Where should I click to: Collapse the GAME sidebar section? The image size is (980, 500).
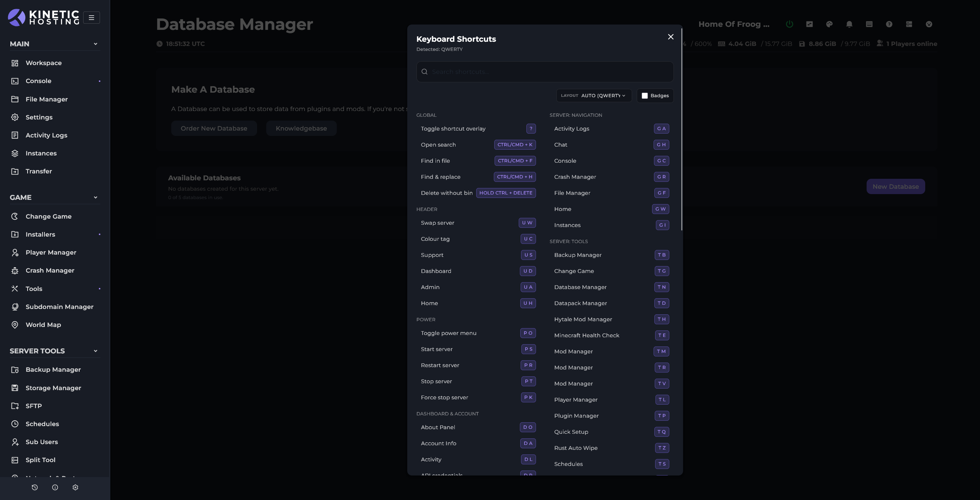(55, 198)
